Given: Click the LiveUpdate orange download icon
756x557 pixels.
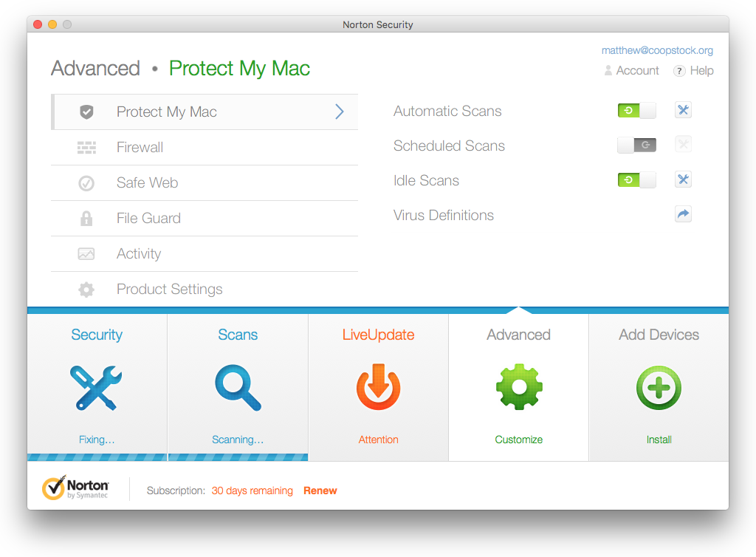Looking at the screenshot, I should click(379, 387).
